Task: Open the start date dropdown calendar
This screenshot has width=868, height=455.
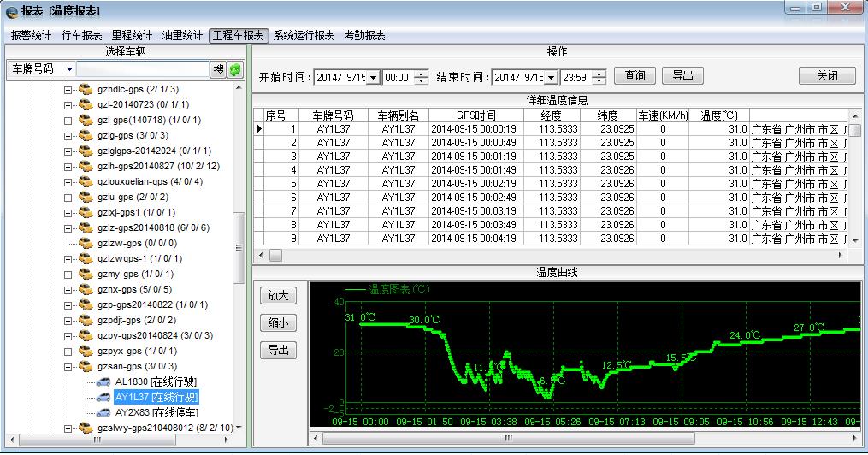Action: [x=373, y=77]
